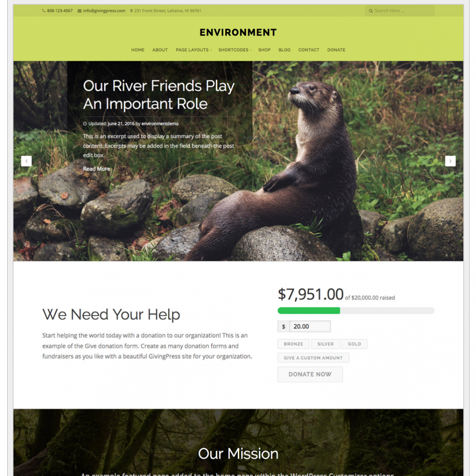Advance slider with right arrow
Image resolution: width=476 pixels, height=476 pixels.
[450, 161]
